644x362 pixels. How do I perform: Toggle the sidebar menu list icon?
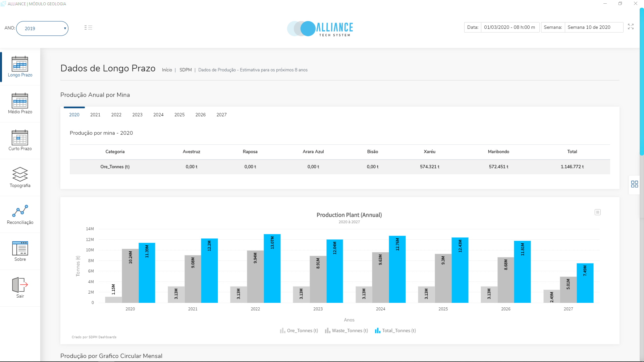[88, 27]
